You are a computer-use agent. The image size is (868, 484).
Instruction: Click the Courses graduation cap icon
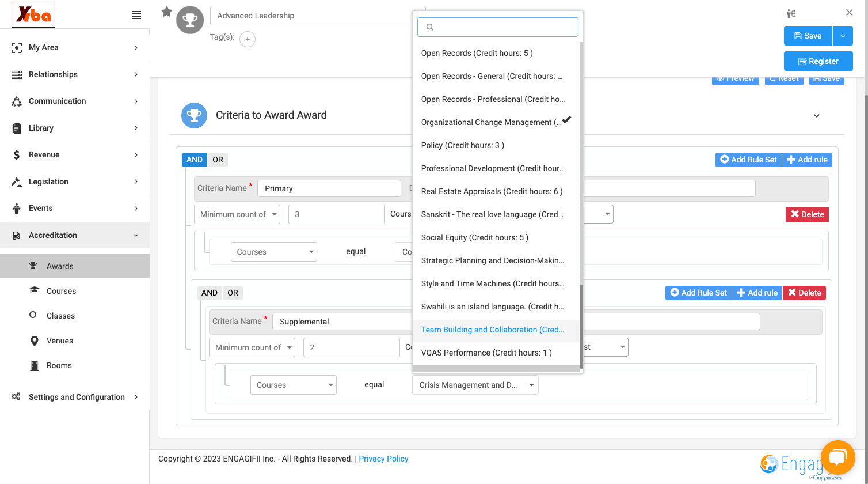(x=35, y=290)
